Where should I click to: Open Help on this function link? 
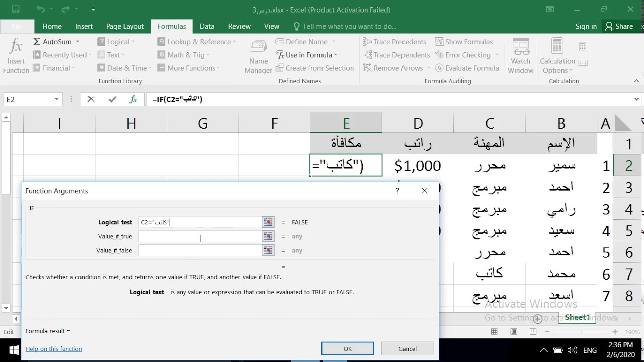pyautogui.click(x=54, y=349)
